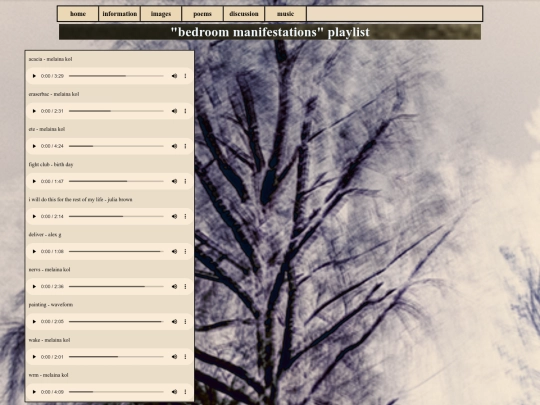Go to the home page
Viewport: 540px width, 405px height.
(x=78, y=14)
